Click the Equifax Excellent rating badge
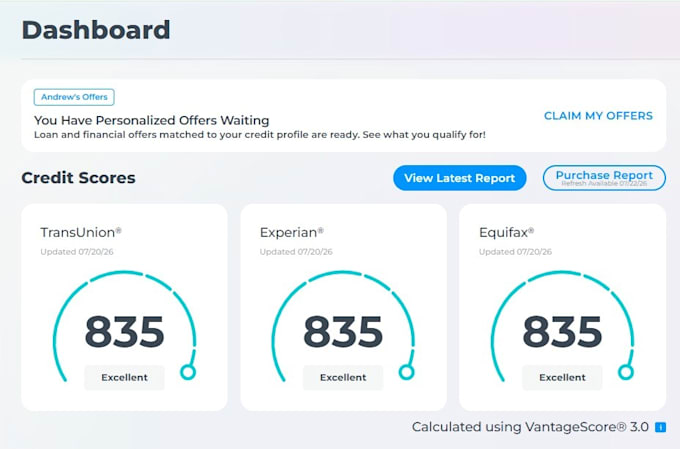Viewport: 680px width, 449px height. [x=562, y=377]
